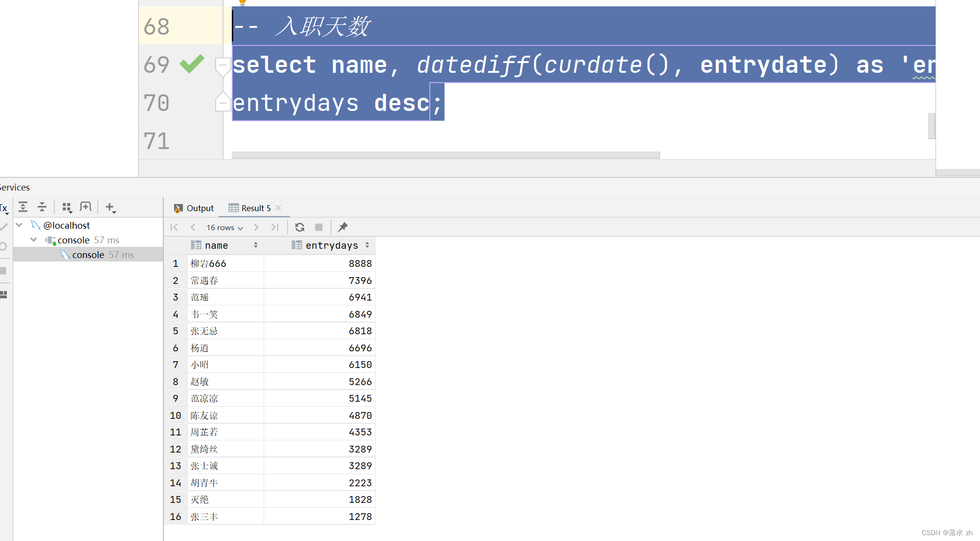
Task: Click the entrydays desc text on line 70
Action: (331, 103)
